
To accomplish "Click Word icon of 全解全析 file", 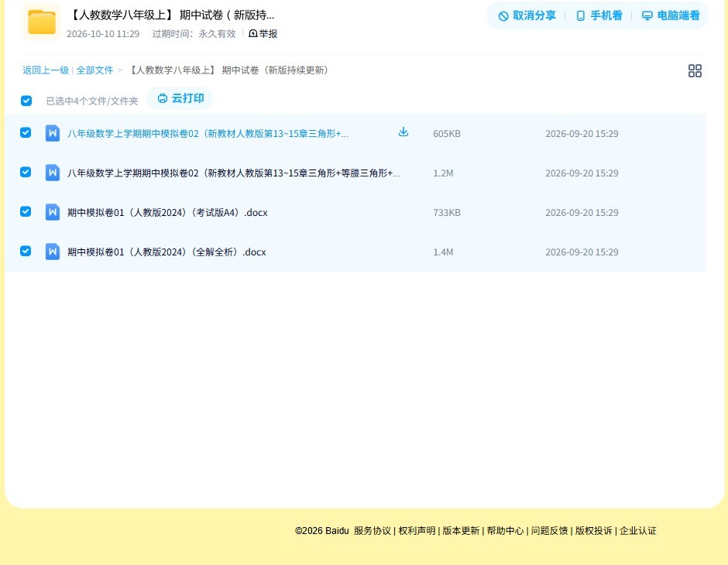I will pos(53,252).
